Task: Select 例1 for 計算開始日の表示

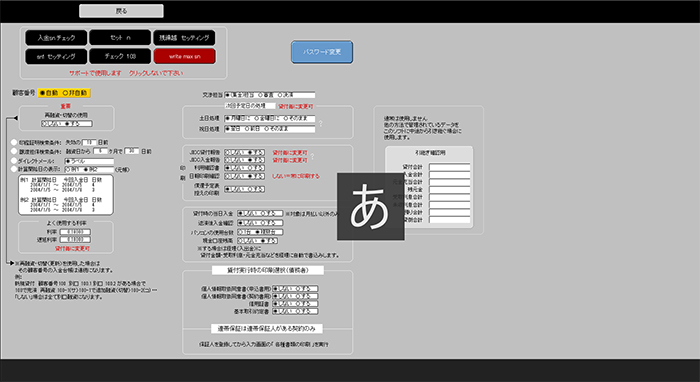Action: coord(72,170)
